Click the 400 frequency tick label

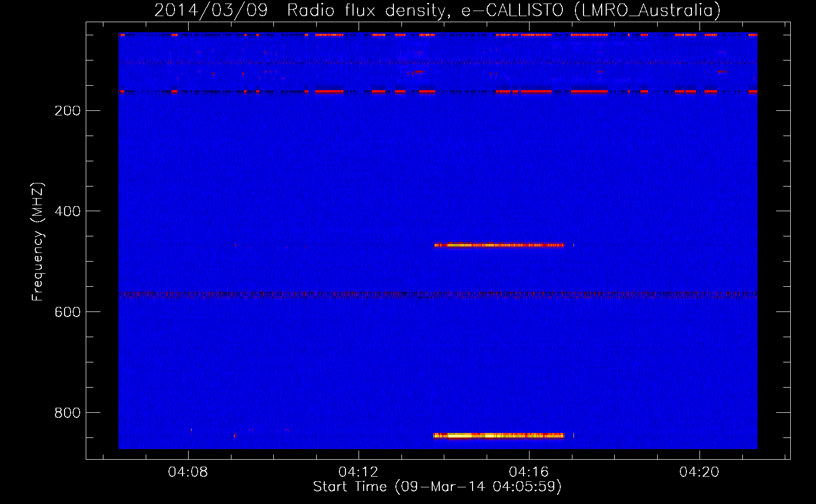(x=67, y=212)
